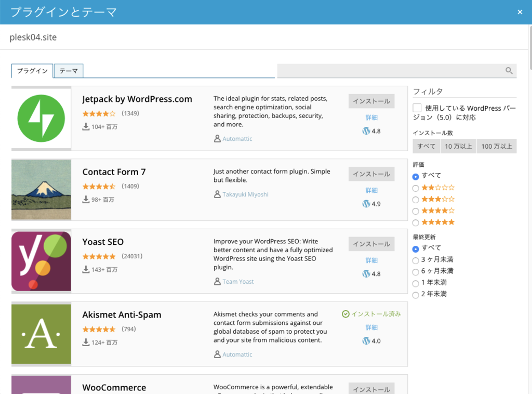Viewport: 532px width, 394px height.
Task: Open 詳細 link for Contact Form 7
Action: [371, 190]
